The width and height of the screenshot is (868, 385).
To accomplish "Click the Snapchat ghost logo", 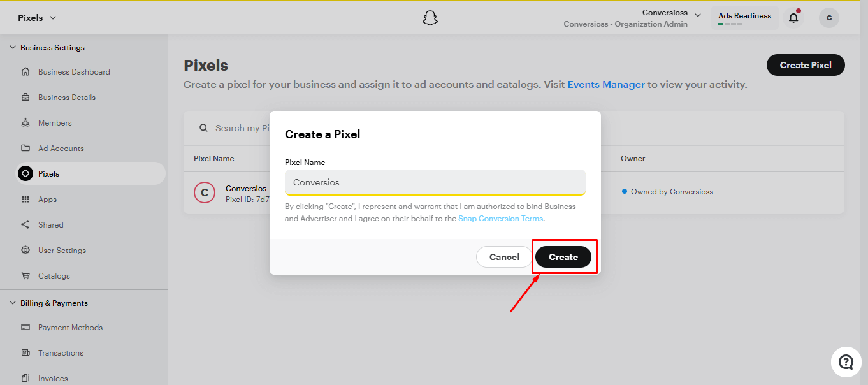I will click(x=430, y=18).
